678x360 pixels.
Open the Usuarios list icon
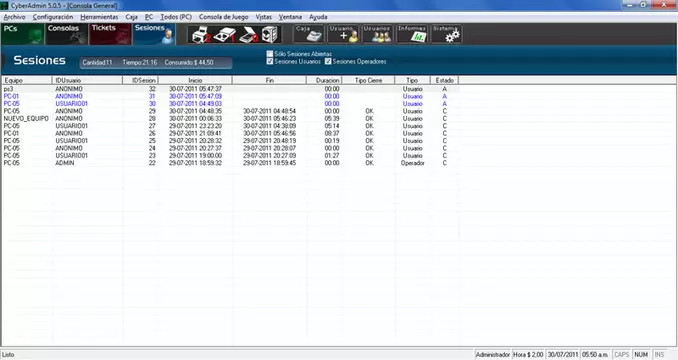coord(377,34)
